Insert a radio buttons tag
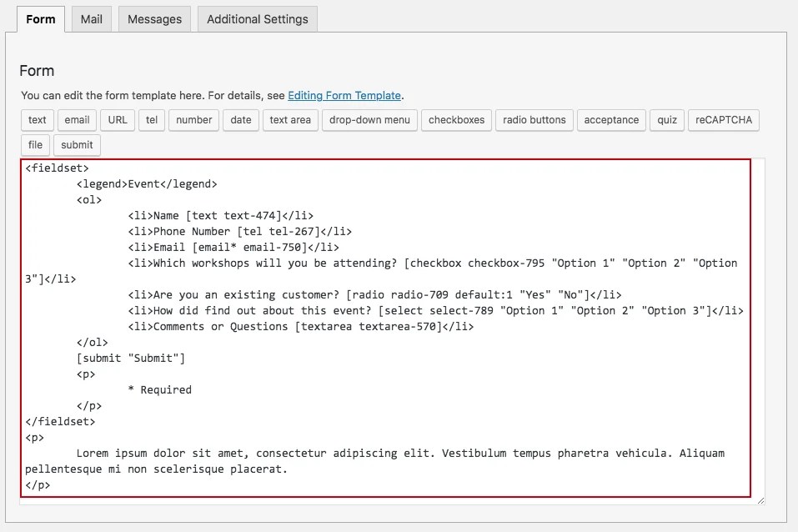The image size is (798, 532). tap(535, 120)
